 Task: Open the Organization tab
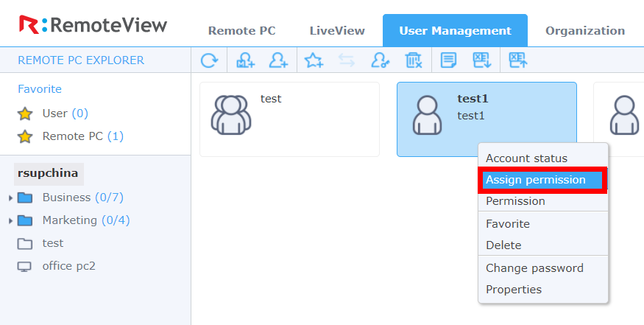pos(585,31)
